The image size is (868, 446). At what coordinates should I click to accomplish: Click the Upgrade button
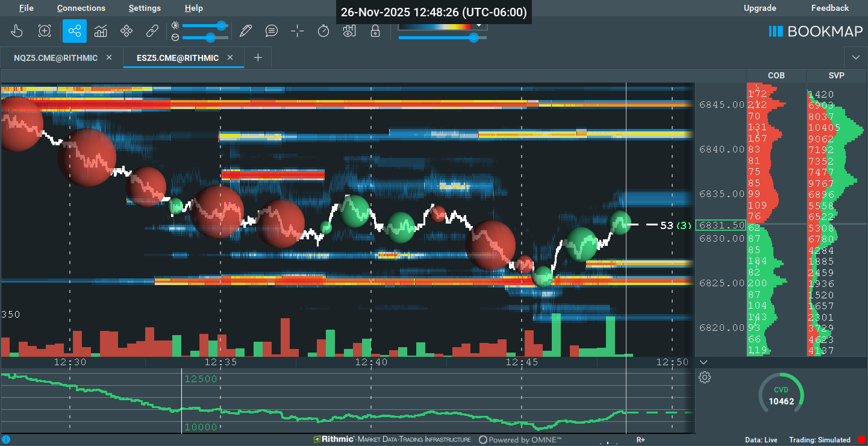(x=760, y=8)
